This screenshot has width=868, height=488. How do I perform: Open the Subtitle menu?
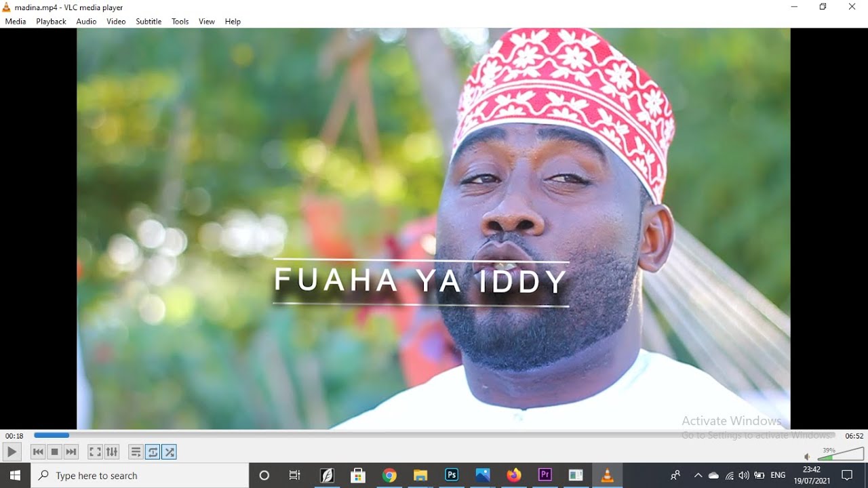[149, 22]
